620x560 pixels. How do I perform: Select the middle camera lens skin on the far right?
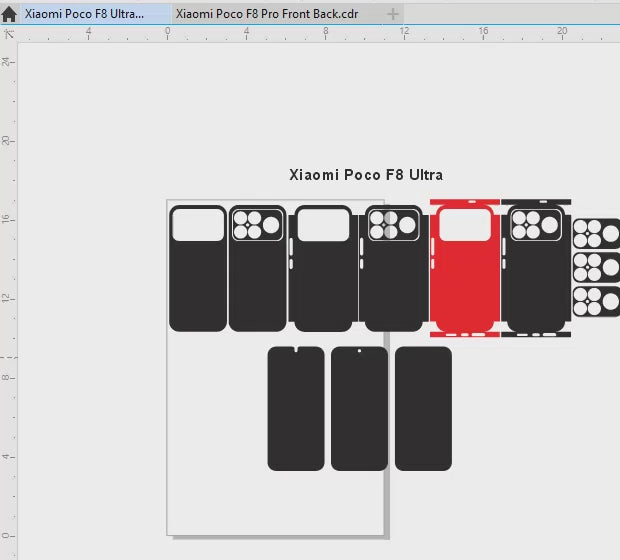pyautogui.click(x=595, y=268)
